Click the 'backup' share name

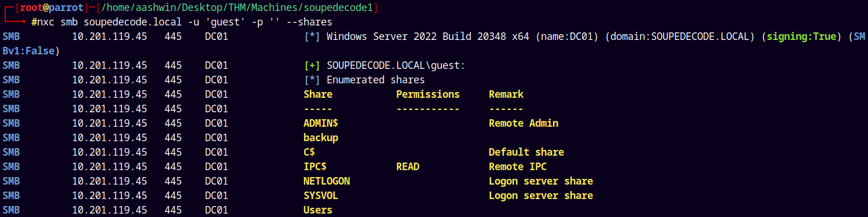pos(321,138)
